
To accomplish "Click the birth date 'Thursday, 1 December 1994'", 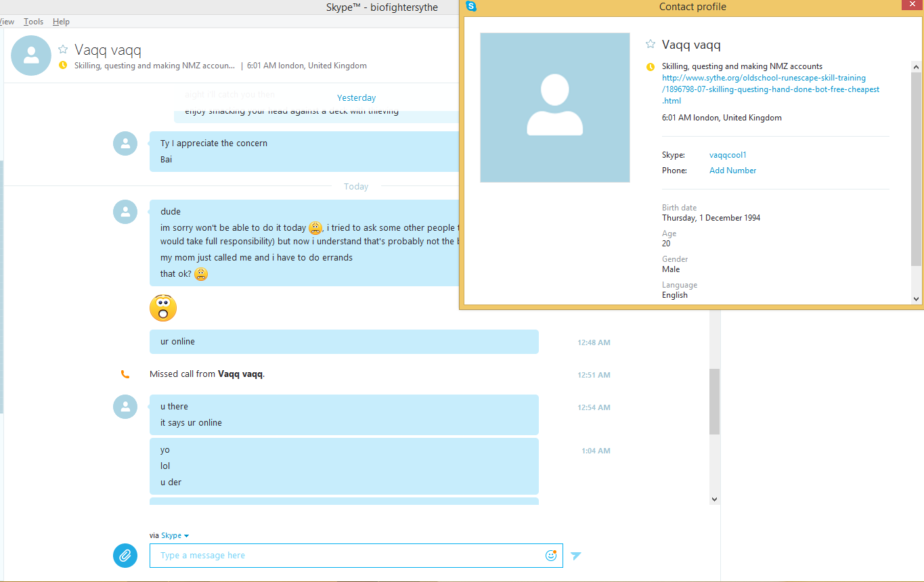I will (x=711, y=218).
